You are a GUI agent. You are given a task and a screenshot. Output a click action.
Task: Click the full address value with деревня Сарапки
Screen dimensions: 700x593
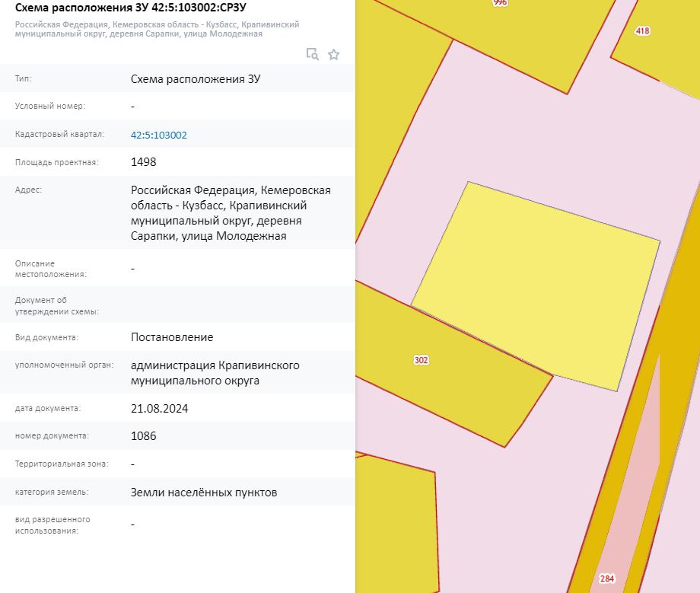coord(231,213)
